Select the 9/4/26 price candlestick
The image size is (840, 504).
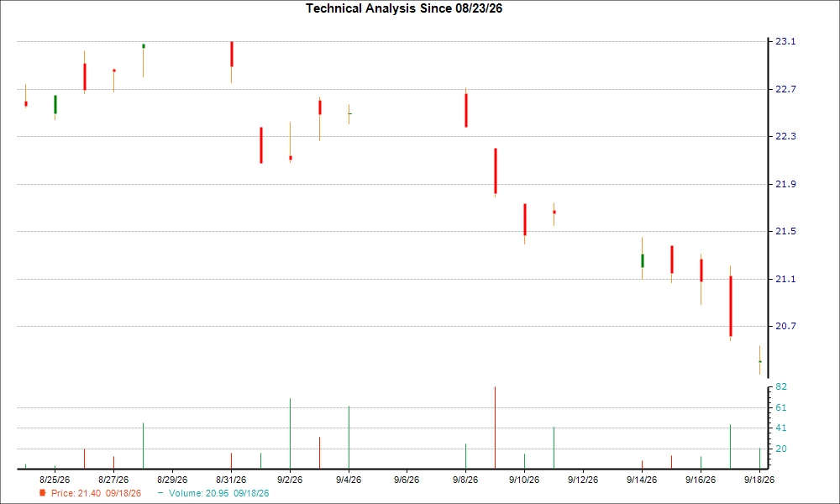click(349, 114)
